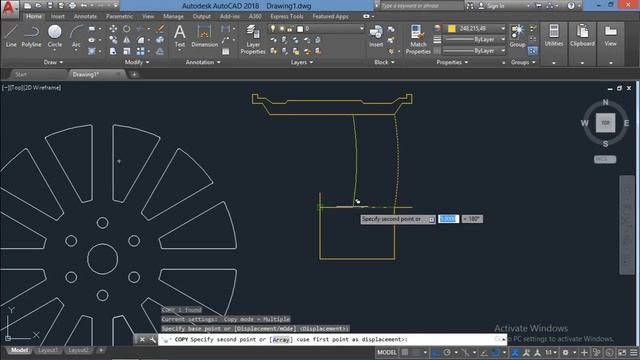Toggle layer freeze sun icon
The image size is (640, 360).
click(x=281, y=29)
